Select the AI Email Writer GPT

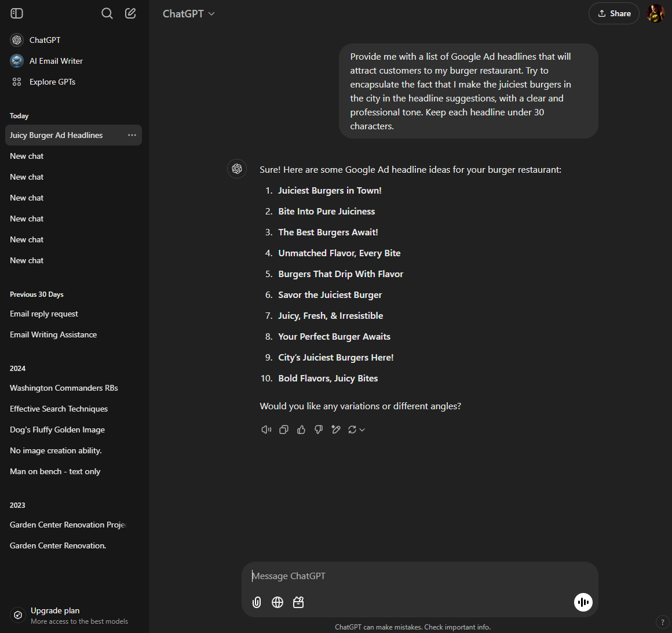coord(56,60)
